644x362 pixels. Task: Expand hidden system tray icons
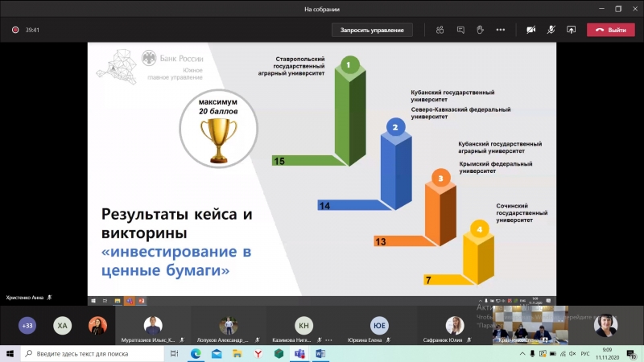click(522, 353)
